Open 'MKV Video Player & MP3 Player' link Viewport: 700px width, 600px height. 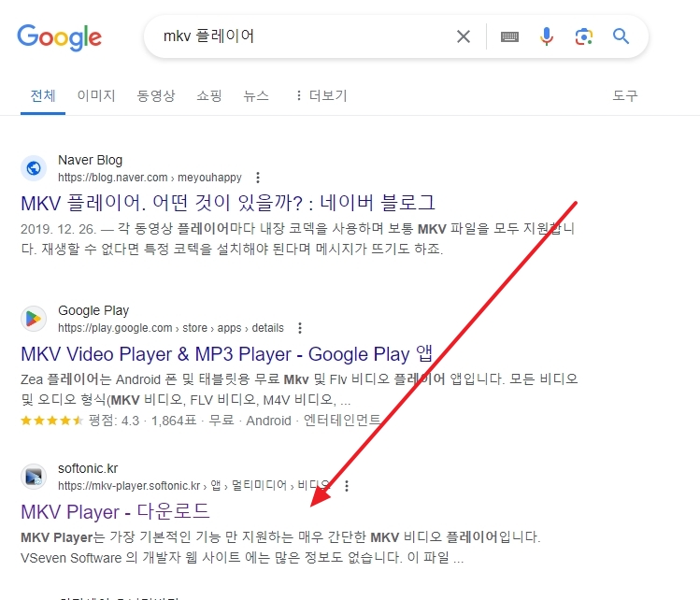[x=227, y=354]
